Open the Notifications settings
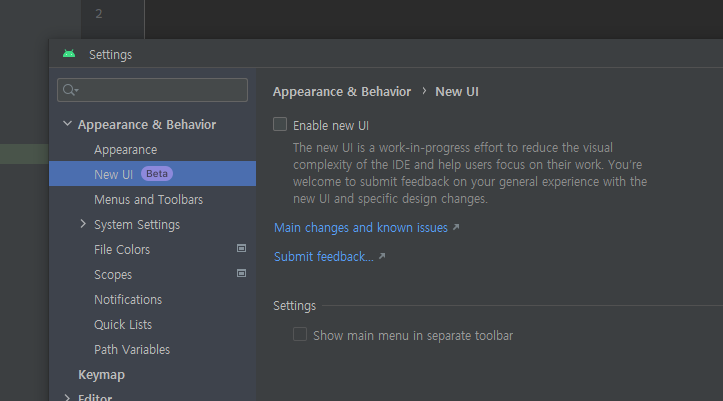Viewport: 723px width, 401px height. point(128,300)
